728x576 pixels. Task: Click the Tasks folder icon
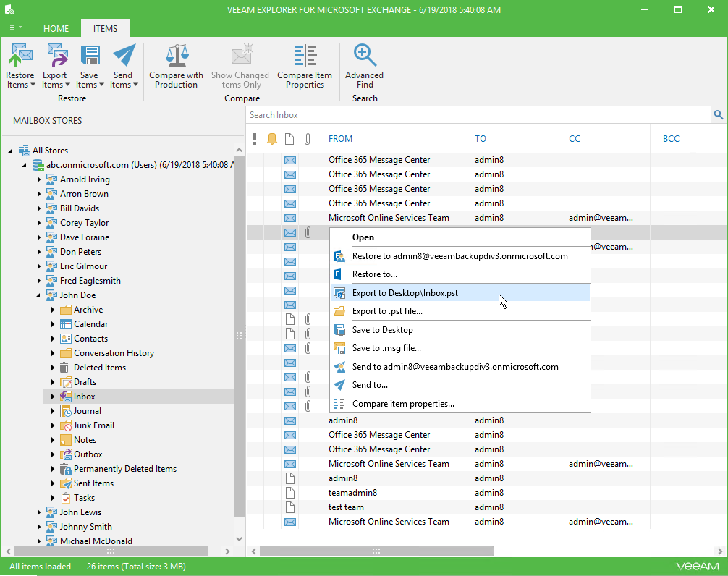[x=65, y=498]
